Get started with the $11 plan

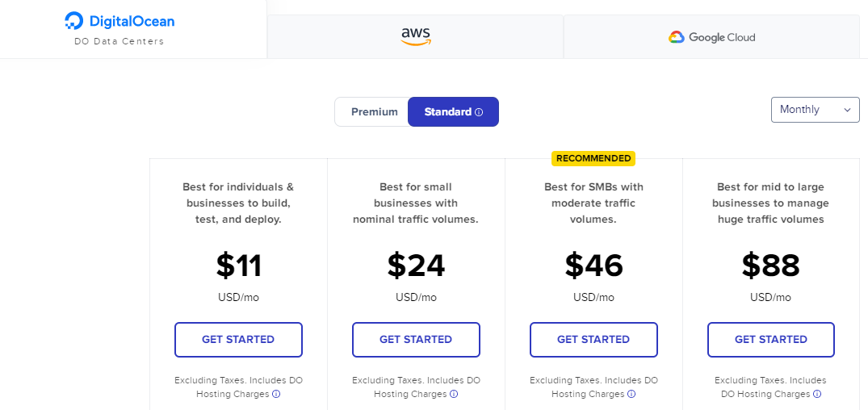(238, 340)
